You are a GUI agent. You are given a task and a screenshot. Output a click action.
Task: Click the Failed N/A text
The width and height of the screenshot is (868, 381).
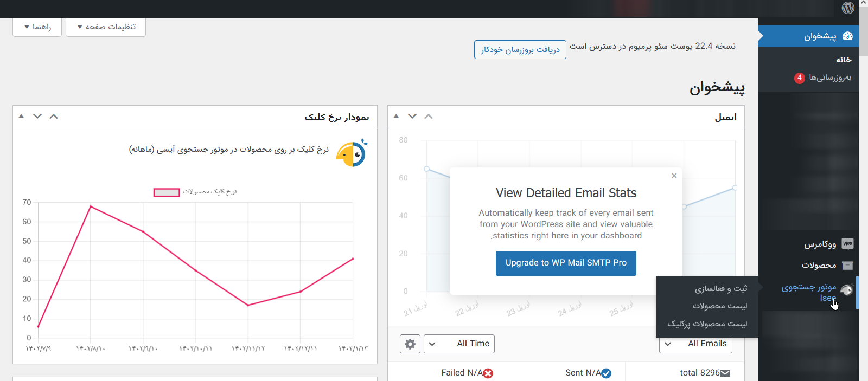tap(462, 373)
